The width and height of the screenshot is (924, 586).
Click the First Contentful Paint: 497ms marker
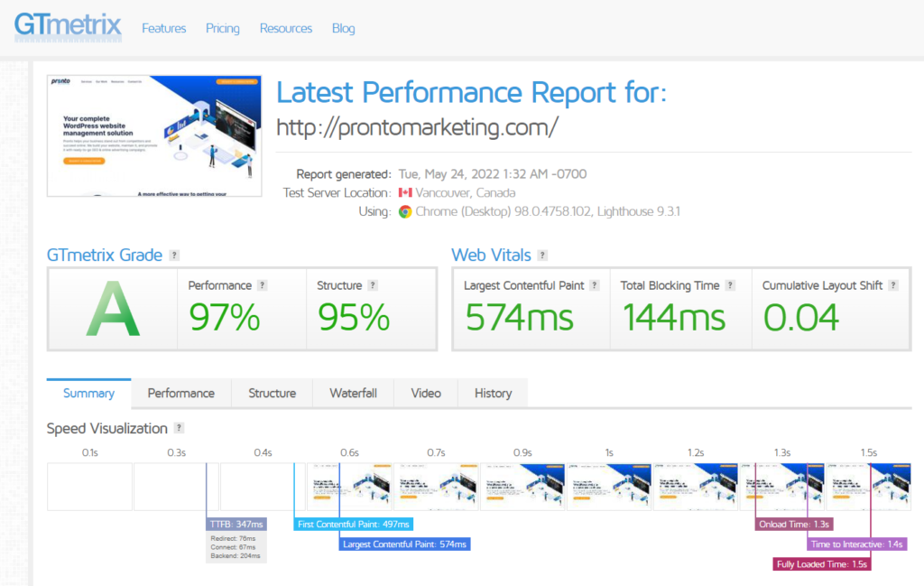(x=354, y=524)
